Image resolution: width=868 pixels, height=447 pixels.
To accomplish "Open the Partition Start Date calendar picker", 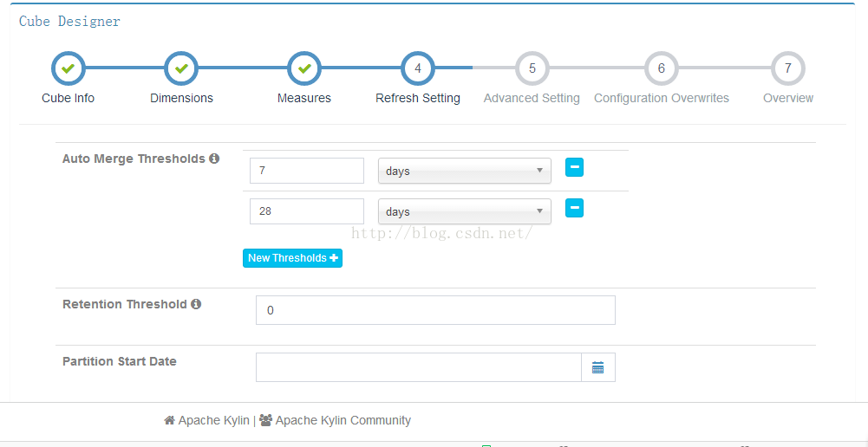I will point(597,367).
